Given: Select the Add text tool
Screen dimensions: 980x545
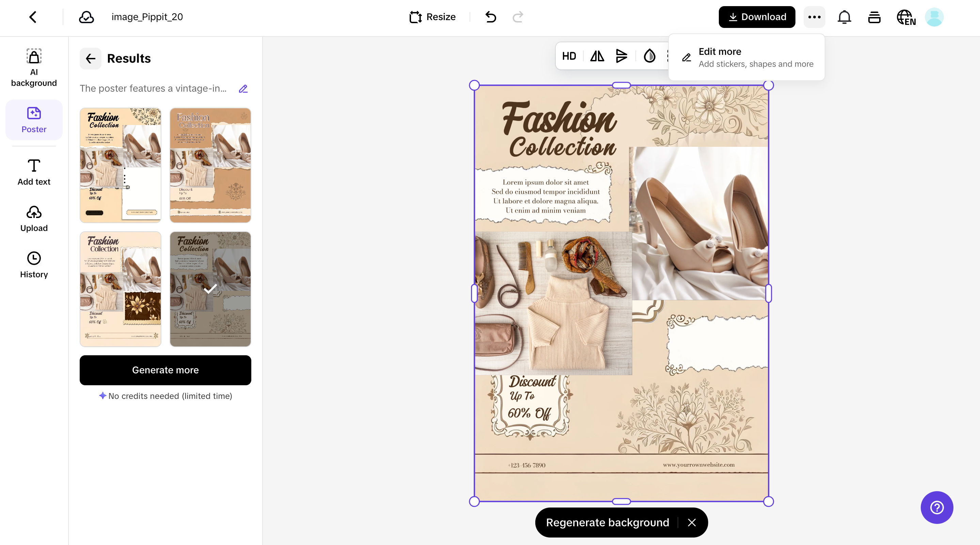Looking at the screenshot, I should 34,172.
